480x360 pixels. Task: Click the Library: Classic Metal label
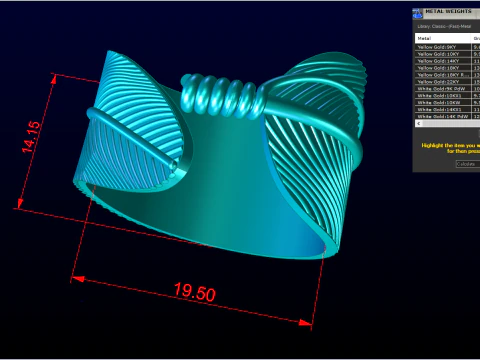pyautogui.click(x=444, y=26)
